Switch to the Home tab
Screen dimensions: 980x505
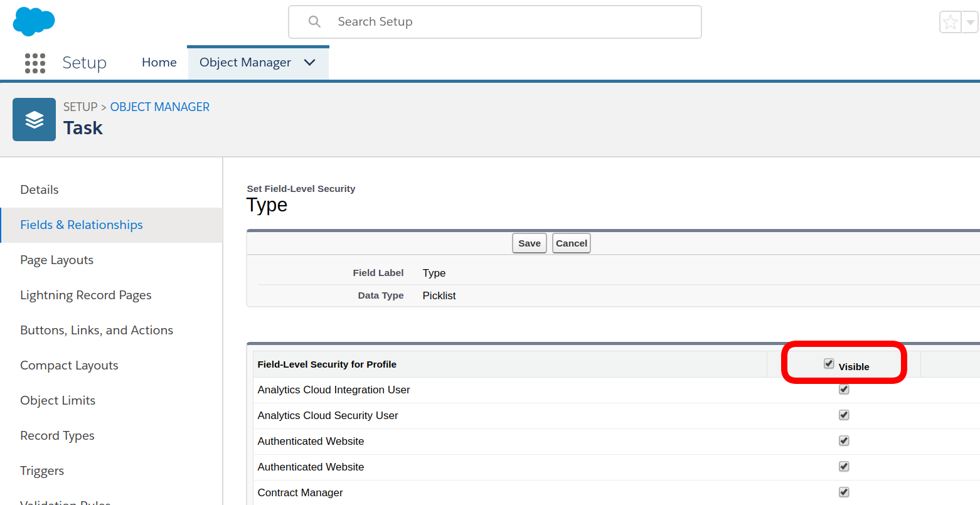tap(159, 63)
